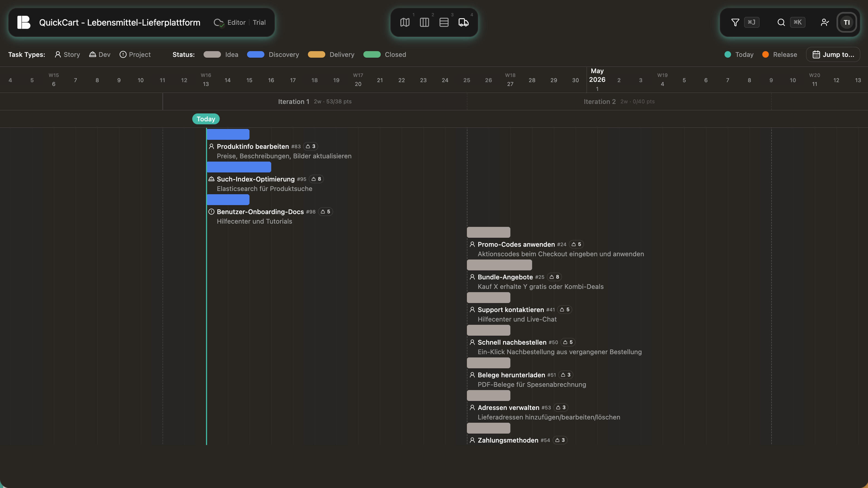Image resolution: width=868 pixels, height=488 pixels.
Task: Open the delivery truck view (view 4)
Action: pos(463,22)
